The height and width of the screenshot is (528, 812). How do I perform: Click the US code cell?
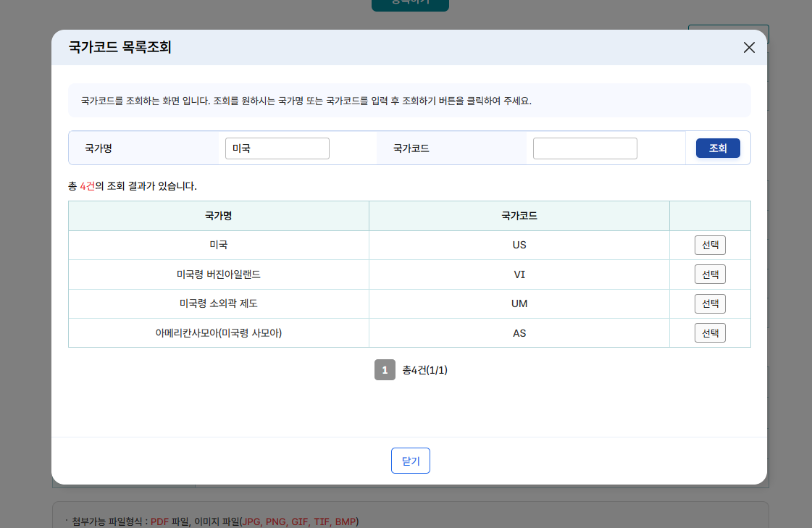click(x=519, y=245)
